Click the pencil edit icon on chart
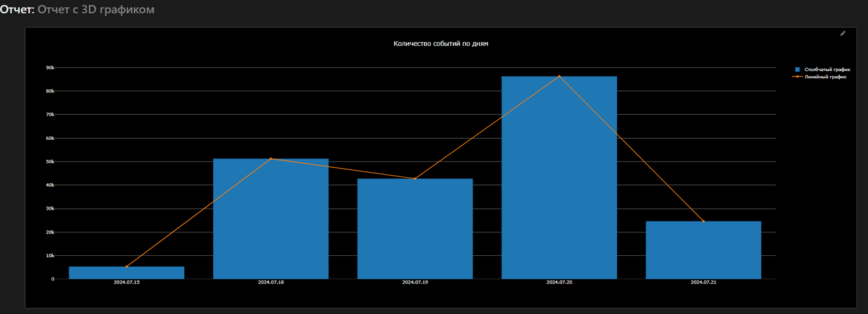 [842, 34]
